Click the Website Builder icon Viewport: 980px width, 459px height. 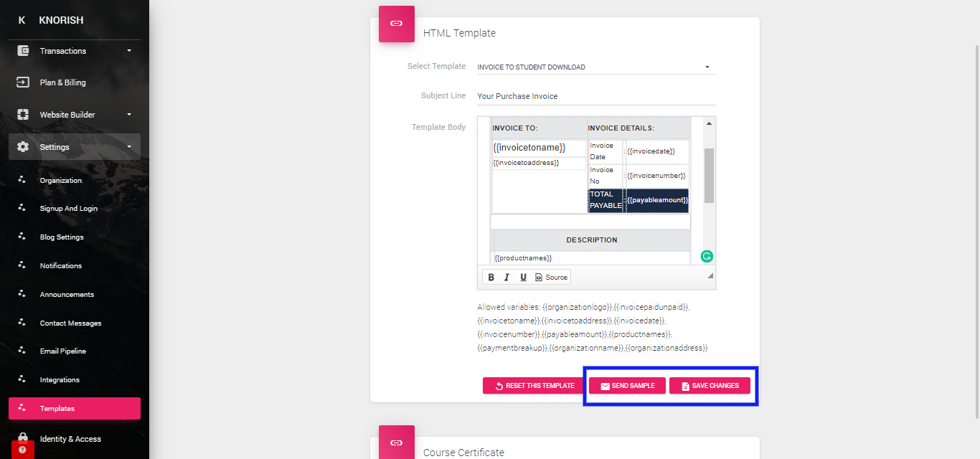(x=23, y=115)
